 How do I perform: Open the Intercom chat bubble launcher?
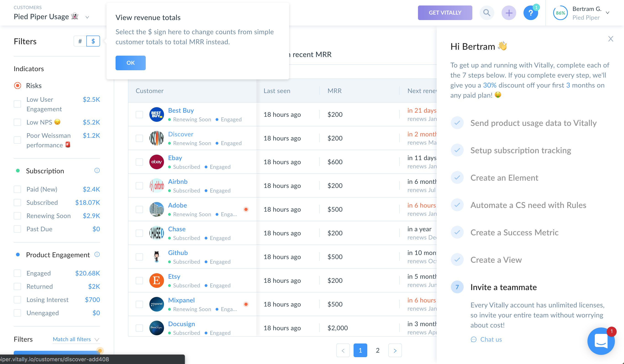(x=601, y=341)
